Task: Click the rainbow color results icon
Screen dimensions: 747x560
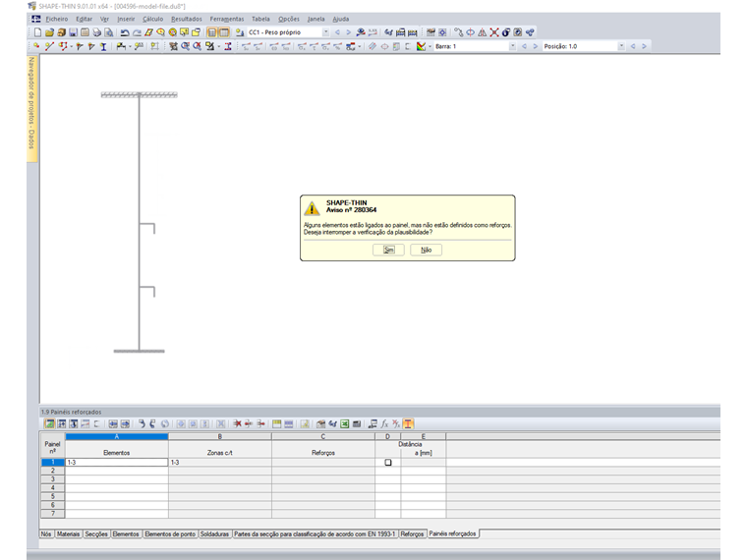Action: [421, 46]
